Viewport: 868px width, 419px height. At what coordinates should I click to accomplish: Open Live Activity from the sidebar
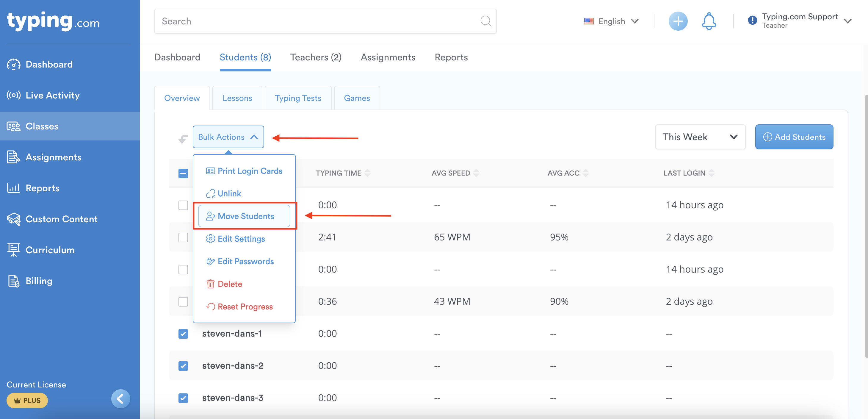pyautogui.click(x=53, y=96)
